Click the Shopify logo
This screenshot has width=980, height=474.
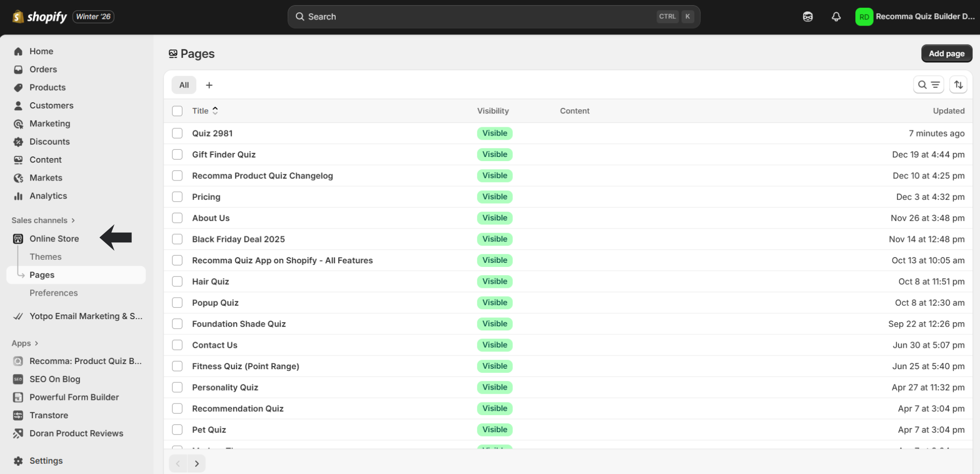(x=40, y=17)
